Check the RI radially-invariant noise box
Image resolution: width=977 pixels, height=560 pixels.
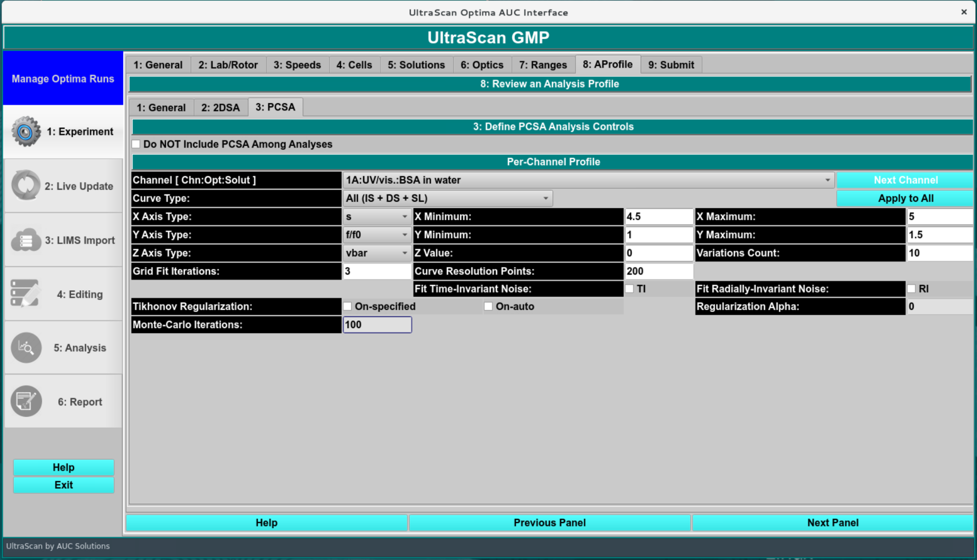(x=912, y=289)
